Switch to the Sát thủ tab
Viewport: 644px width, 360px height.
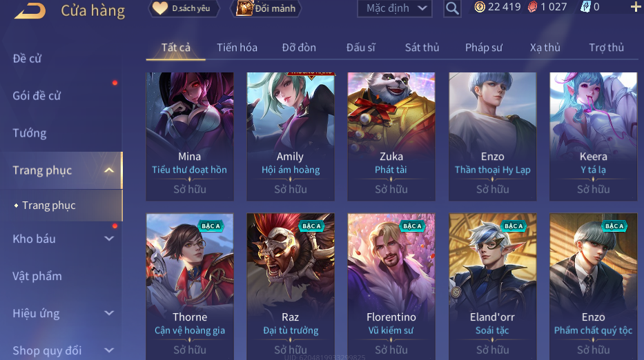422,48
